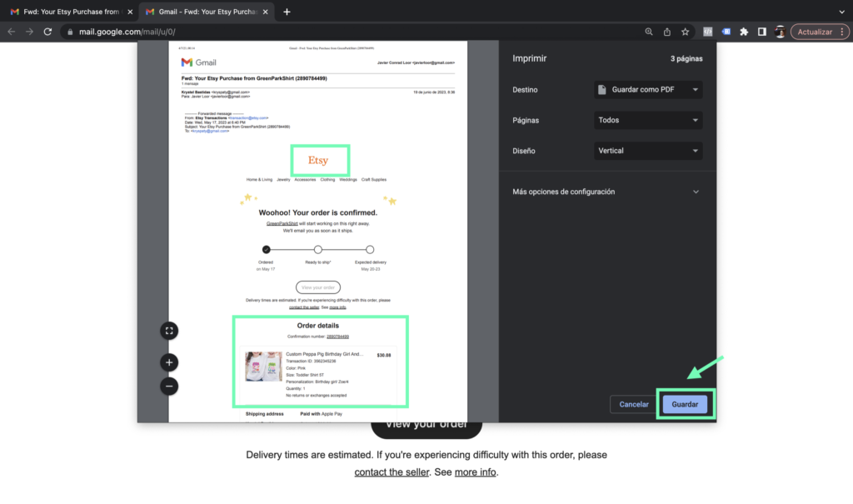
Task: Toggle the browser side panel icon
Action: pyautogui.click(x=762, y=32)
